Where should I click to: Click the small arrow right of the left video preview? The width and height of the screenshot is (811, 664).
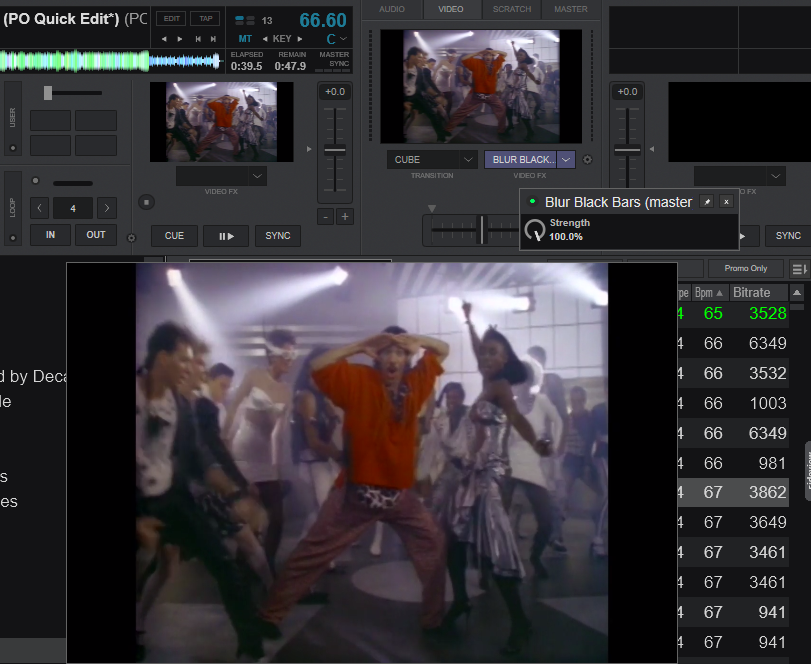tap(309, 149)
